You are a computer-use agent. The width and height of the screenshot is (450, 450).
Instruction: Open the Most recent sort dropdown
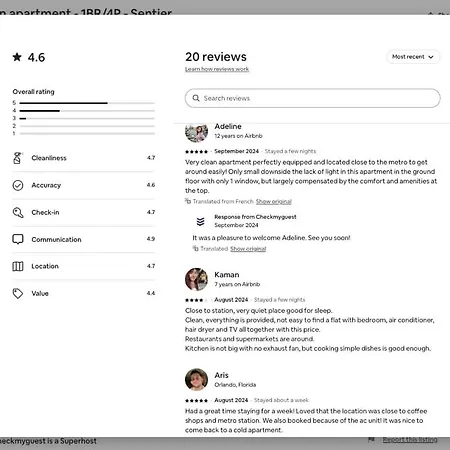coord(413,57)
